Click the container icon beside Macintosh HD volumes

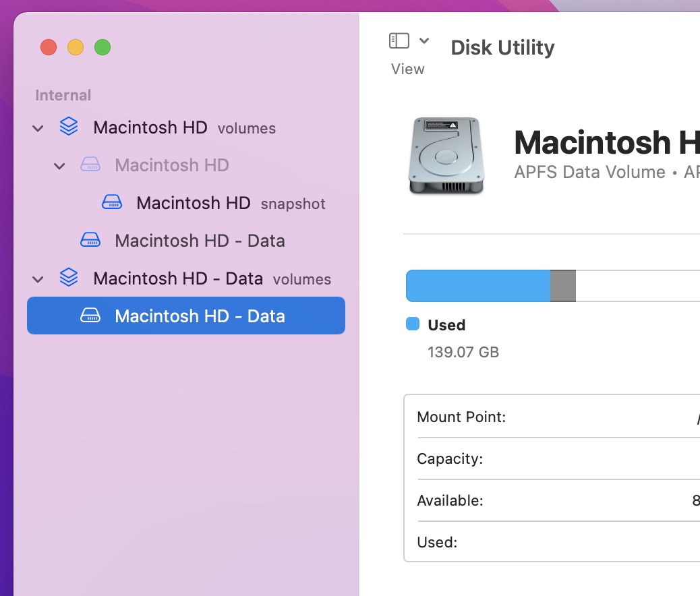coord(68,127)
